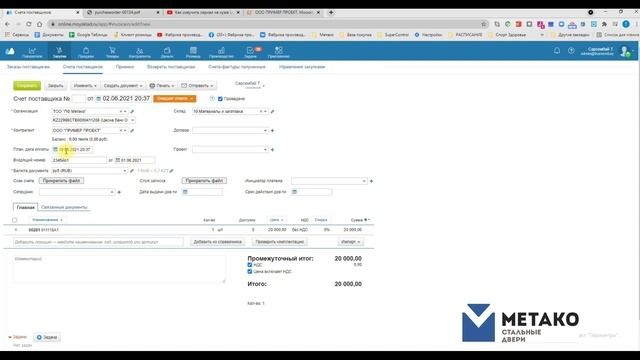Attach file for Скан счета
Screen dimensions: 640x360
(x=61, y=181)
